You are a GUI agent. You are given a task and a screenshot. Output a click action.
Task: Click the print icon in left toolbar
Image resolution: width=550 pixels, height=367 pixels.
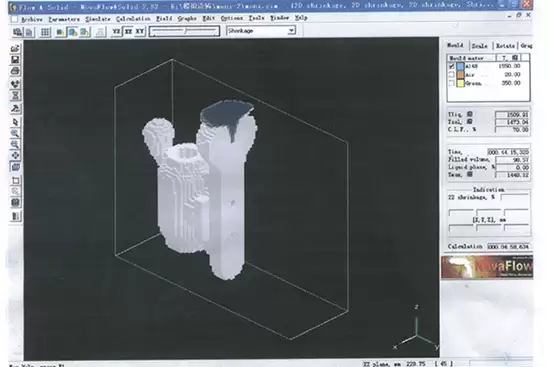pyautogui.click(x=15, y=71)
